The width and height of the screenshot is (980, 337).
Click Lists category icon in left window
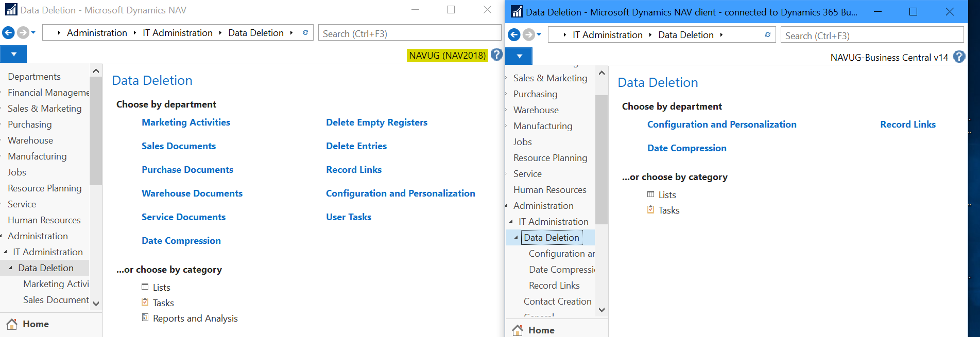tap(145, 287)
